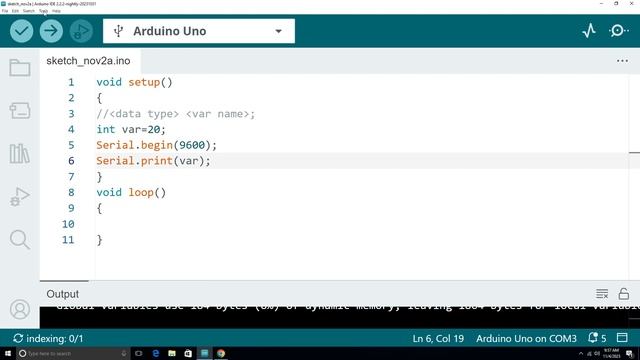Click the 'Serial.begin(9600);' line
640x360 pixels.
click(156, 145)
